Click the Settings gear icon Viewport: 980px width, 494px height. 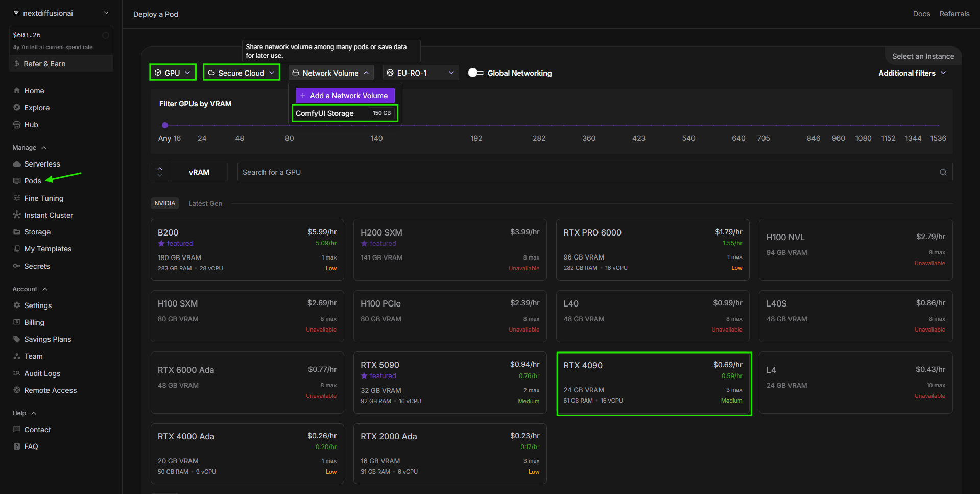pyautogui.click(x=17, y=305)
